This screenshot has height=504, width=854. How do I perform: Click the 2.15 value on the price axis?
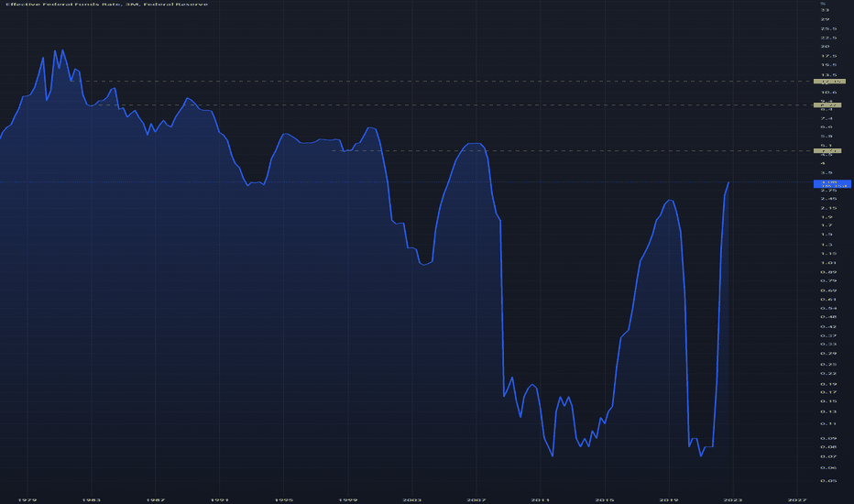(x=828, y=208)
